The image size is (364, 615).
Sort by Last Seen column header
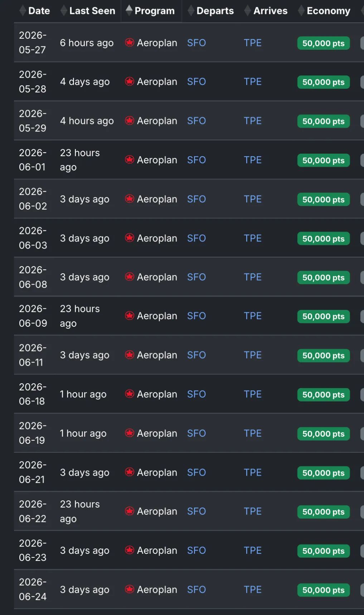tap(92, 11)
